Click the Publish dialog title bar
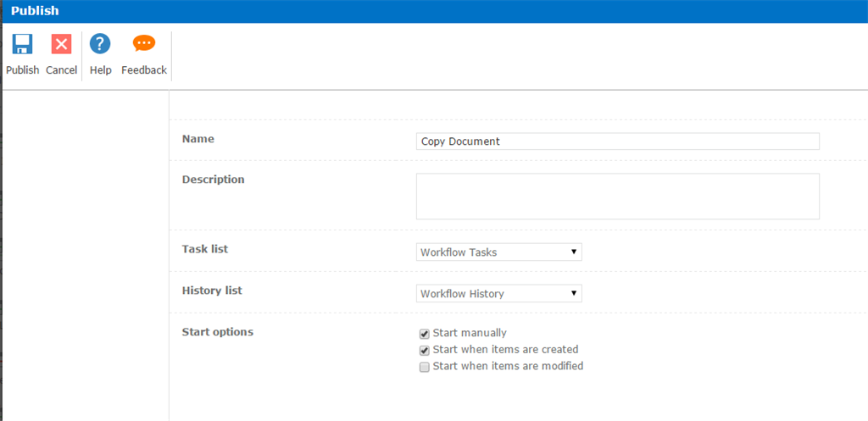The image size is (868, 421). pyautogui.click(x=434, y=11)
